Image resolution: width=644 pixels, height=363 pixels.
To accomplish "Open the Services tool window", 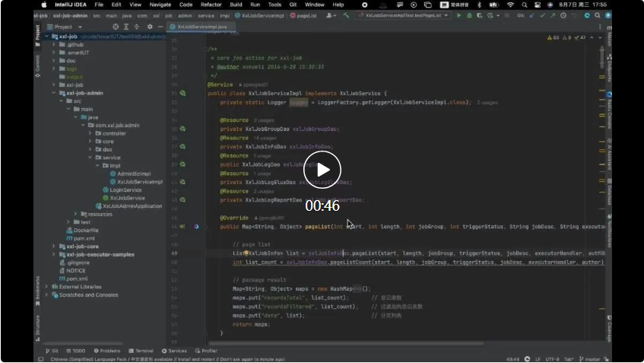I will click(177, 351).
